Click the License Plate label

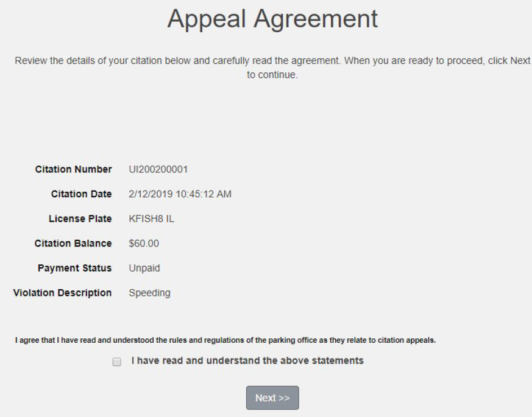coord(82,219)
